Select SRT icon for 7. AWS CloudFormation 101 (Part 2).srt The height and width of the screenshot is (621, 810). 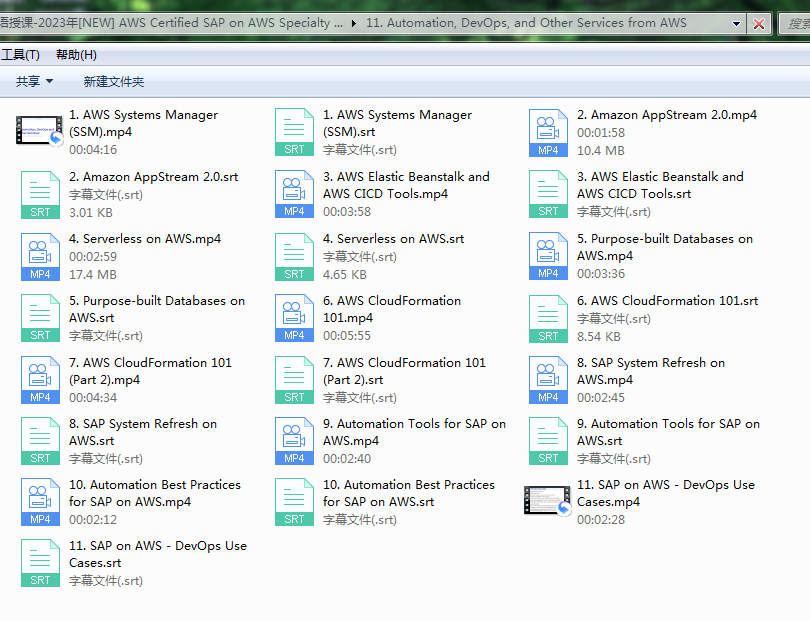(x=294, y=380)
